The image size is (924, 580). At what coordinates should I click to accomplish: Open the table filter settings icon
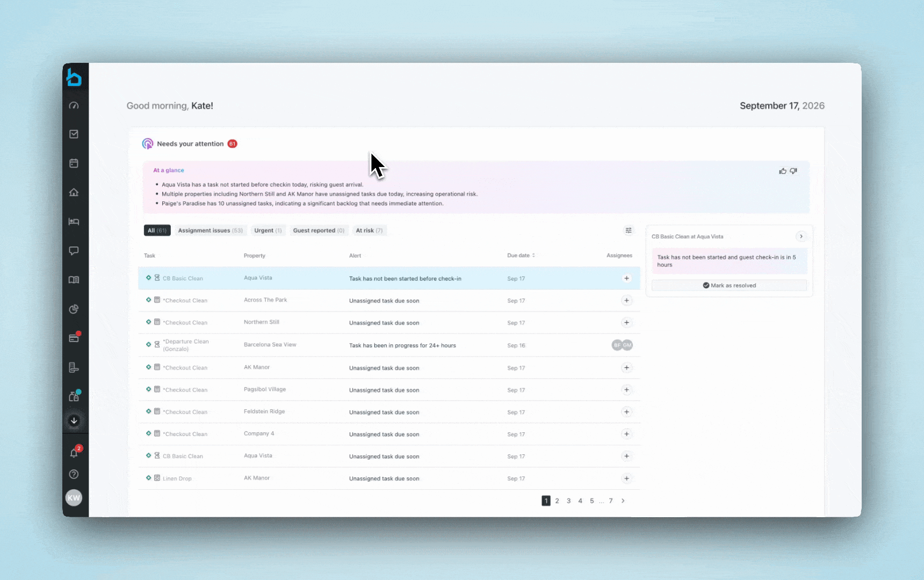pyautogui.click(x=629, y=230)
